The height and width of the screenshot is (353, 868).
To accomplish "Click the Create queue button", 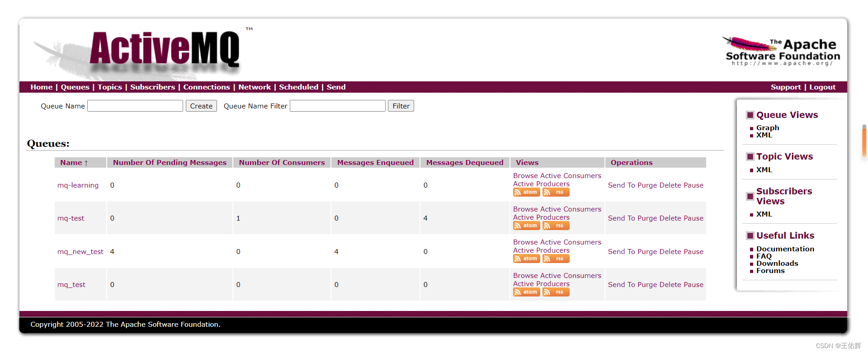I will point(201,106).
